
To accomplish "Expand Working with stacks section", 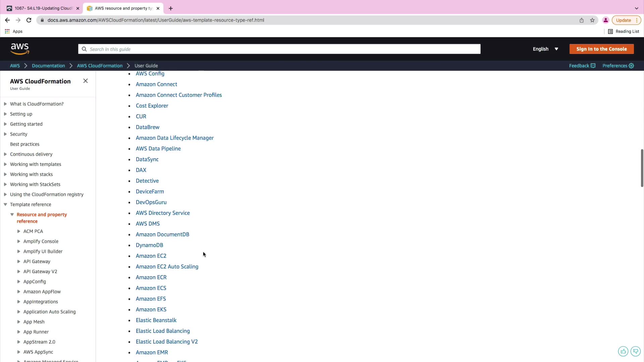I will point(5,174).
